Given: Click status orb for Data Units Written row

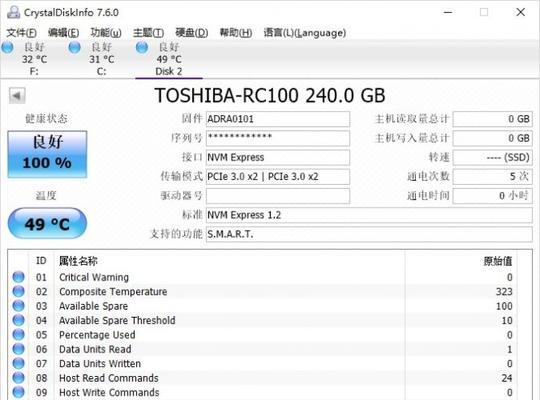Looking at the screenshot, I should pos(19,363).
